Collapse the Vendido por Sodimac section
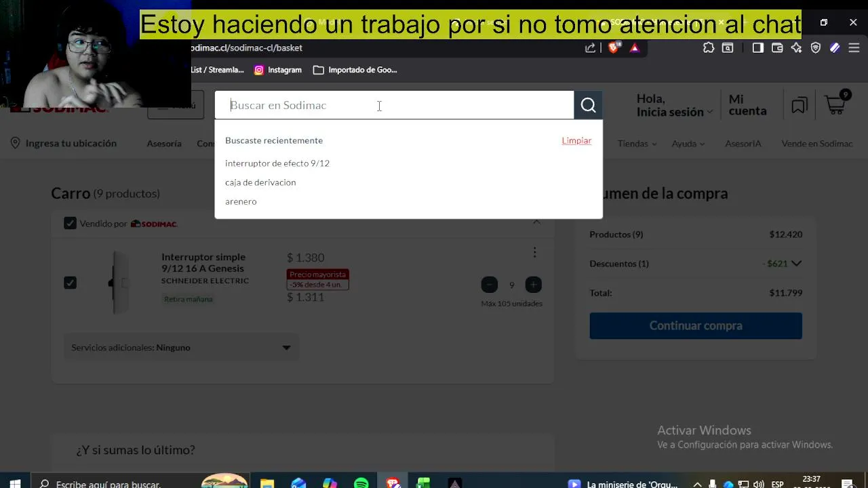Screen dimensions: 868x488 click(536, 222)
